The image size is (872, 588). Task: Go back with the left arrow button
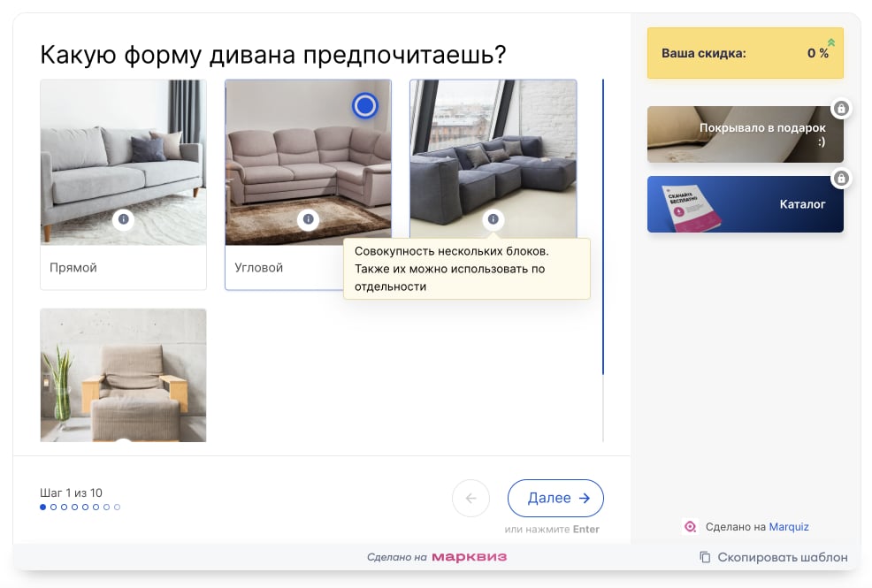click(471, 498)
